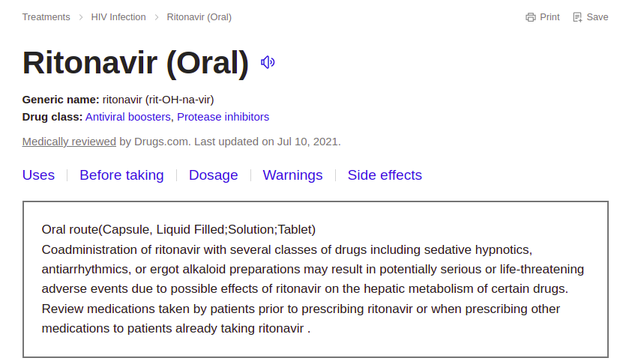This screenshot has width=629, height=364.
Task: Jump to the Before taking section
Action: point(121,175)
